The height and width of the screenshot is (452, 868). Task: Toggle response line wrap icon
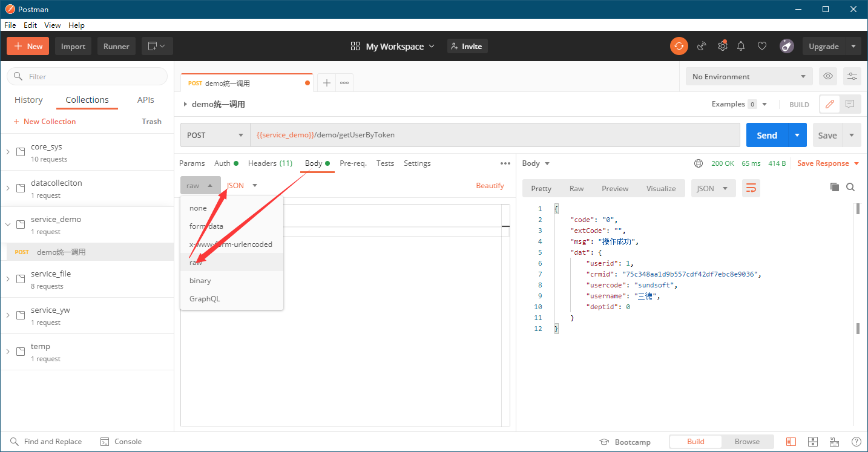[x=751, y=188]
